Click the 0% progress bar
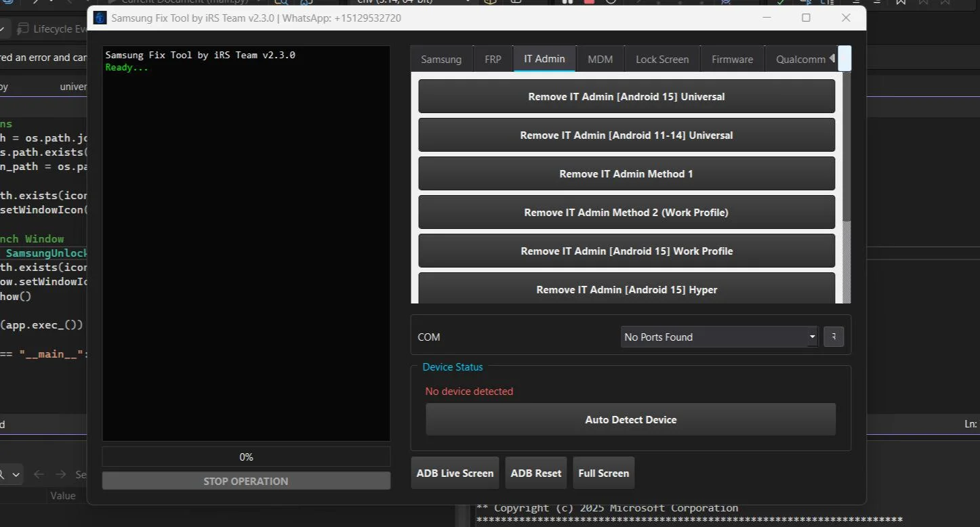This screenshot has width=980, height=527. (246, 457)
